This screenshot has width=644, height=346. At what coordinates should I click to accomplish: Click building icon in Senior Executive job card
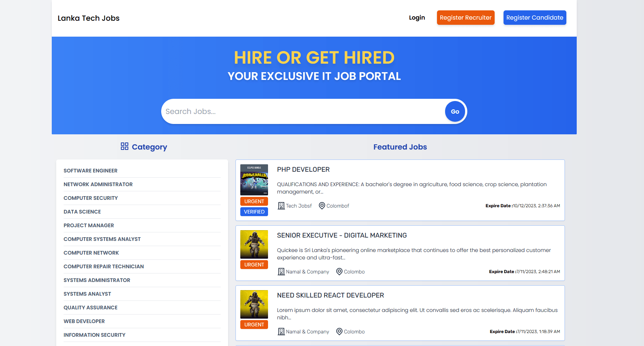click(281, 272)
